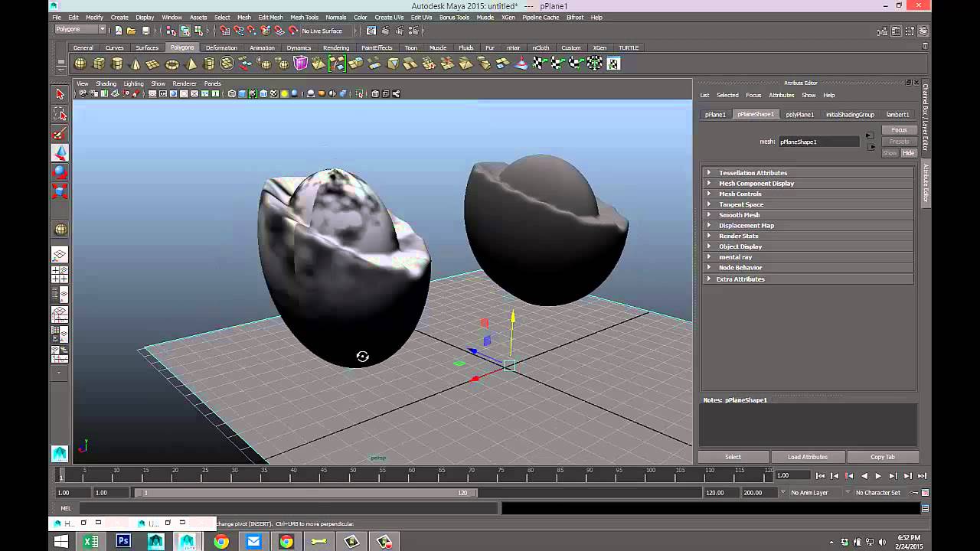980x551 pixels.
Task: Open Photoshop from the Windows taskbar
Action: (122, 541)
